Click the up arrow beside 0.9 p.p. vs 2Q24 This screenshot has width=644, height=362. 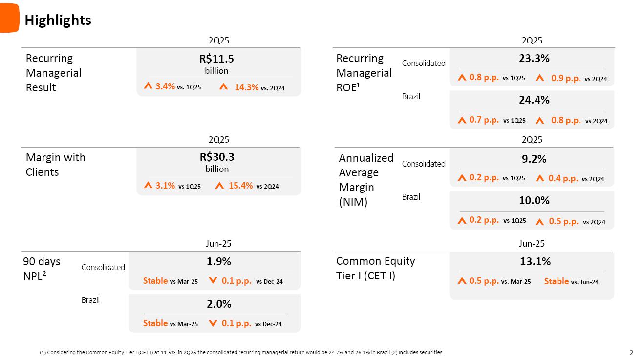[539, 78]
